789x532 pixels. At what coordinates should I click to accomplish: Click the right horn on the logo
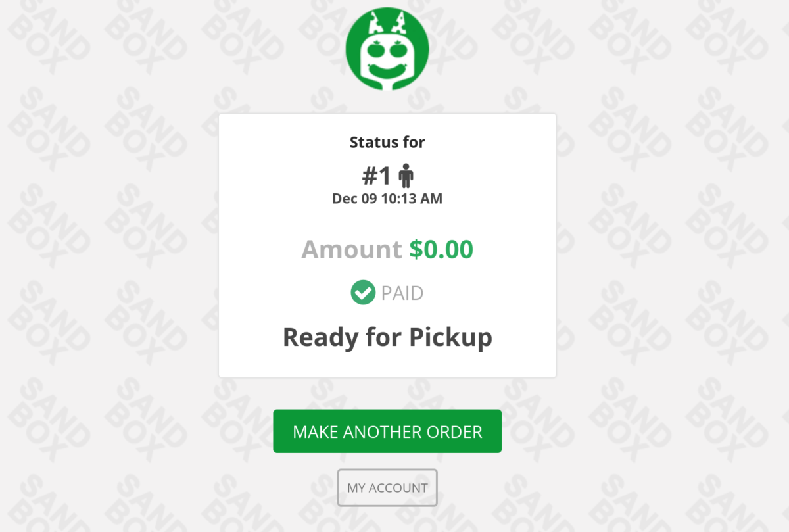(398, 24)
